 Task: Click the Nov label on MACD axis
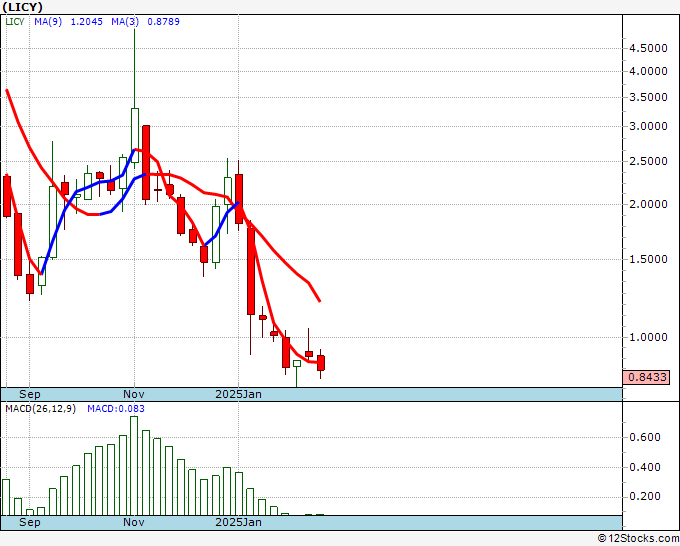pos(134,522)
